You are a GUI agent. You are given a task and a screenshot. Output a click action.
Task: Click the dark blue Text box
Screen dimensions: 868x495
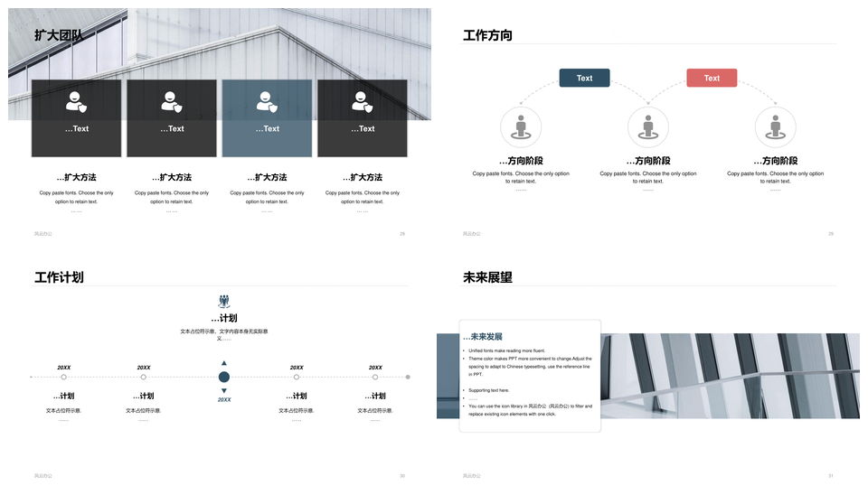tap(584, 79)
